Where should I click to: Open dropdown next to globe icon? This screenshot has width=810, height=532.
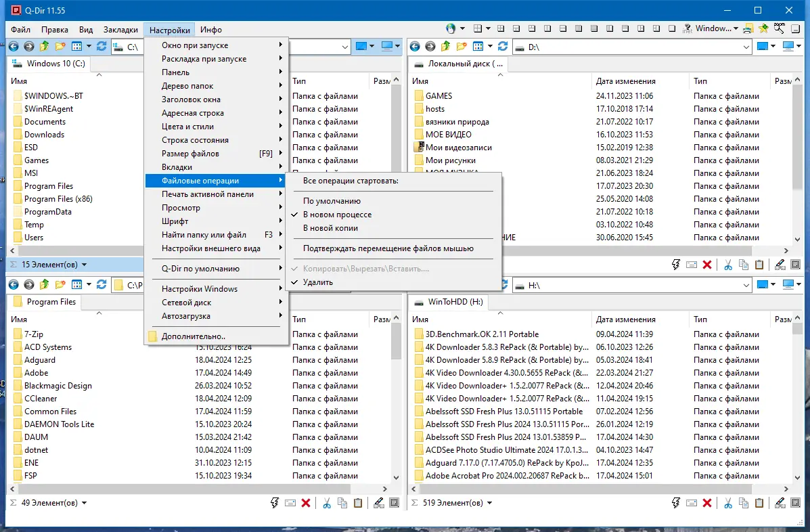(x=462, y=28)
